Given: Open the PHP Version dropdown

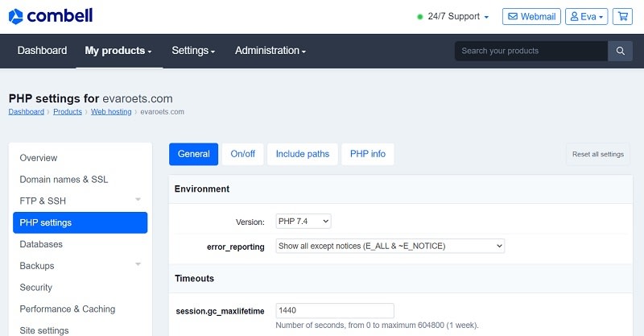Looking at the screenshot, I should pyautogui.click(x=303, y=222).
